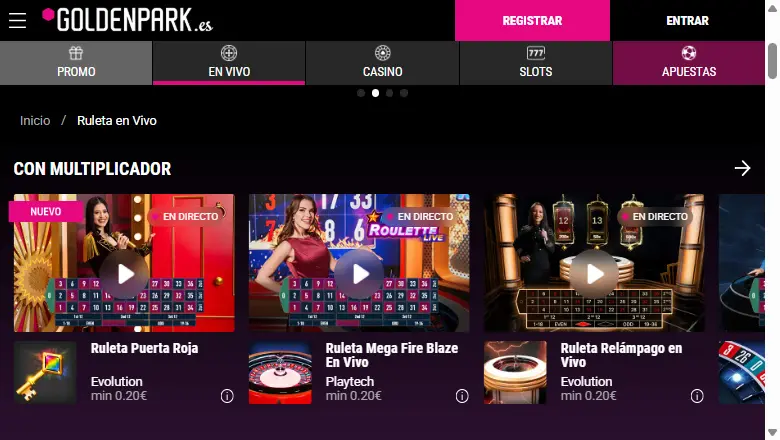Image resolution: width=780 pixels, height=440 pixels.
Task: Open info icon for Ruleta Relámpago en Vivo
Action: [x=697, y=396]
